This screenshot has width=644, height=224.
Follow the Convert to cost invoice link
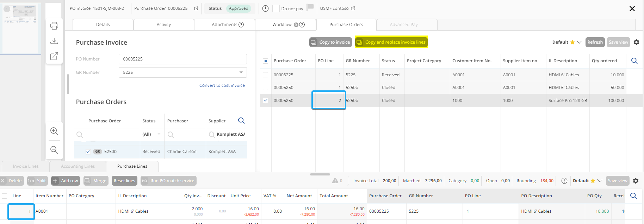[x=222, y=85]
